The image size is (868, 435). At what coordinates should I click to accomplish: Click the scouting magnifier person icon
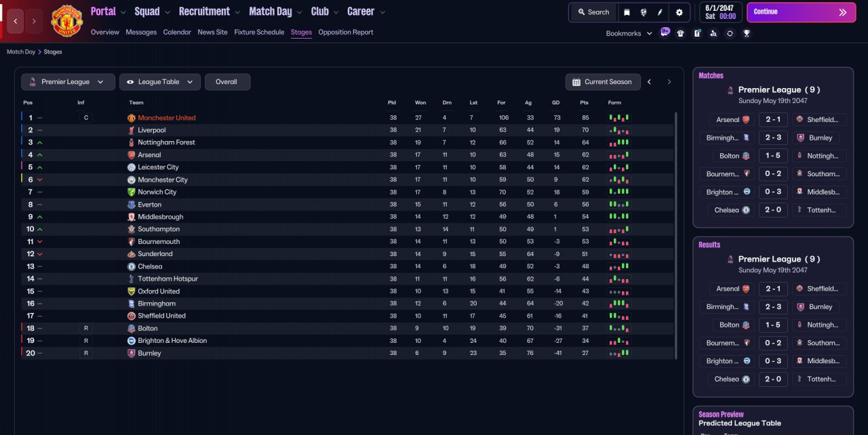click(713, 33)
